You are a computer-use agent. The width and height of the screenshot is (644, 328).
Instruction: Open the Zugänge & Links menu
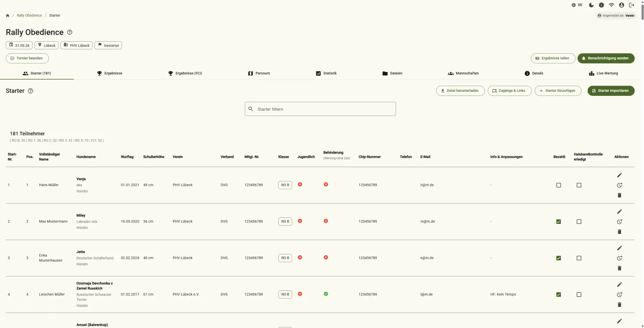(509, 91)
